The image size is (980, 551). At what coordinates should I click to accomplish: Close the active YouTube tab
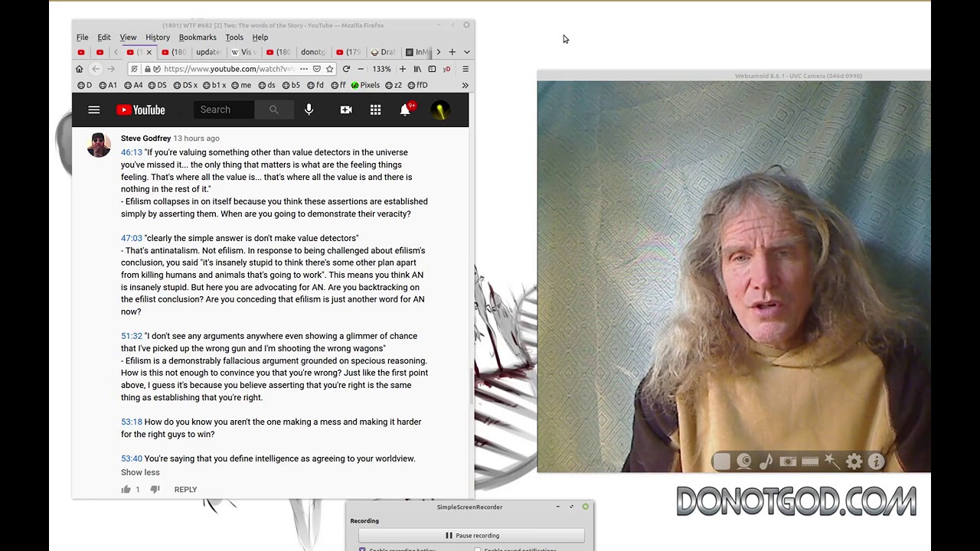coord(149,52)
